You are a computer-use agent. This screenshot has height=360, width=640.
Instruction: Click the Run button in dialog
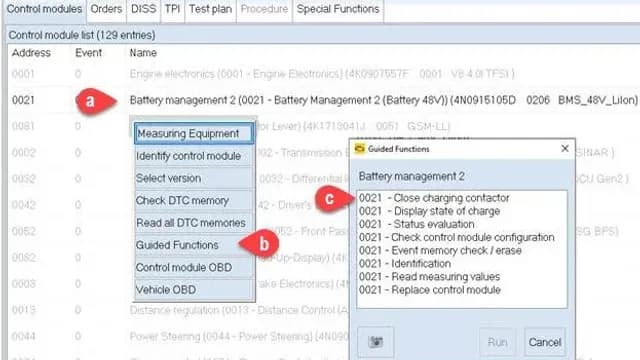497,342
